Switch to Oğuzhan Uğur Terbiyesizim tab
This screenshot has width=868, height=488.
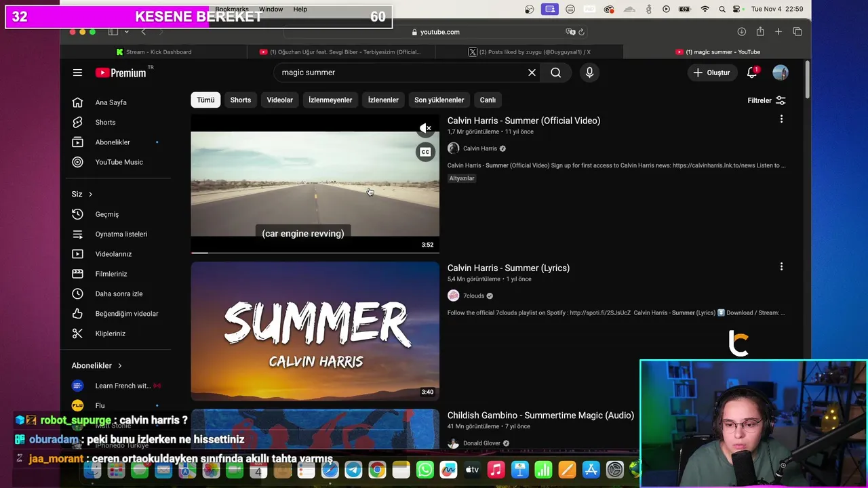pos(340,52)
